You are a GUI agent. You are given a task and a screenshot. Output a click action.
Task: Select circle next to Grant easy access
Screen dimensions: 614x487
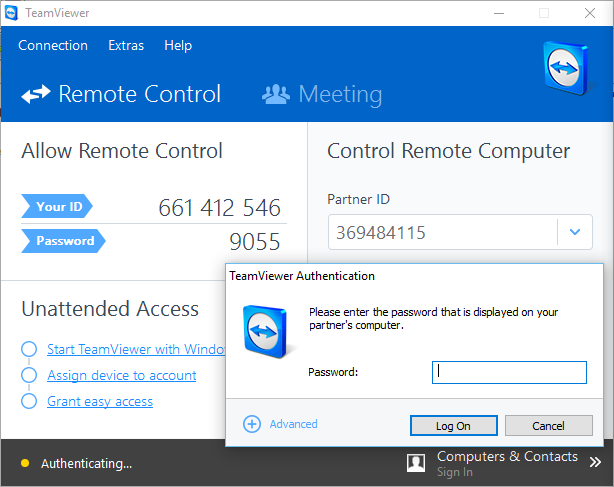[29, 401]
